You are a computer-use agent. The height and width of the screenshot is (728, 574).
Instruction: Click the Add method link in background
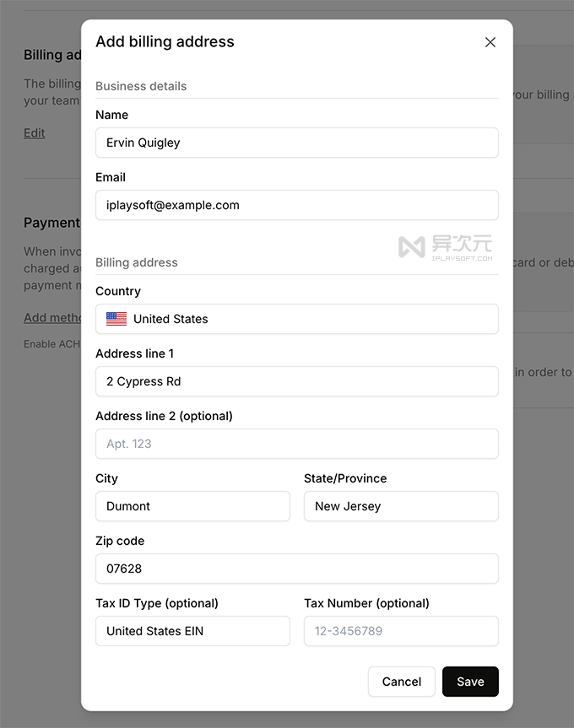52,318
